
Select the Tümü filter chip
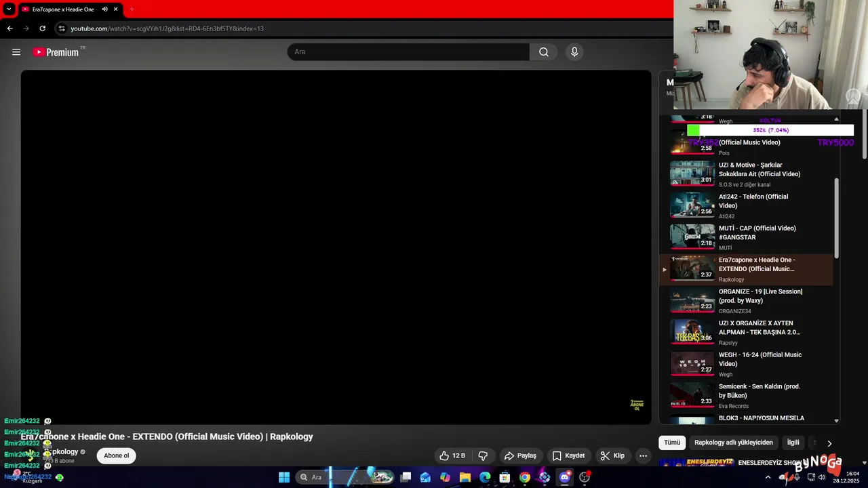[x=672, y=443]
